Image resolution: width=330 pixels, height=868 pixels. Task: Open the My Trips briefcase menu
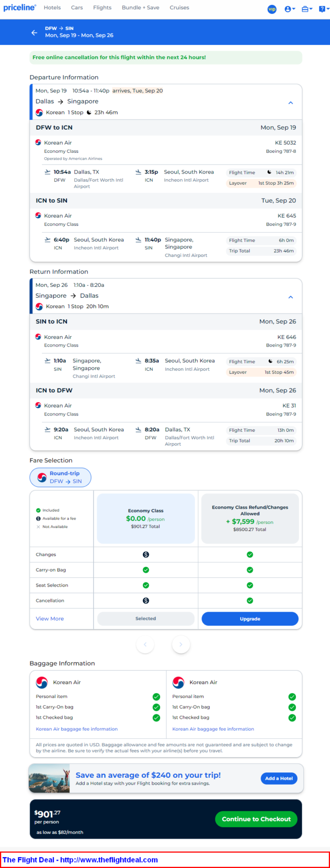307,9
